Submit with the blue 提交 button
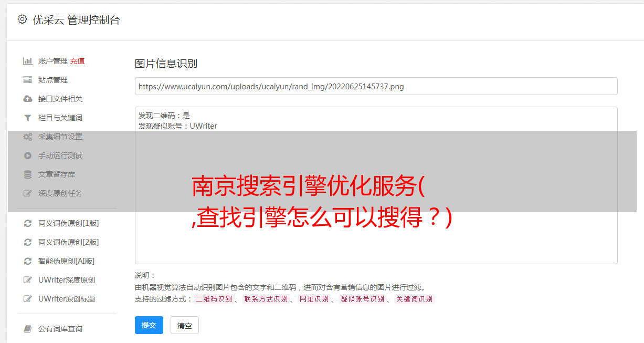This screenshot has height=343, width=644. (x=149, y=325)
